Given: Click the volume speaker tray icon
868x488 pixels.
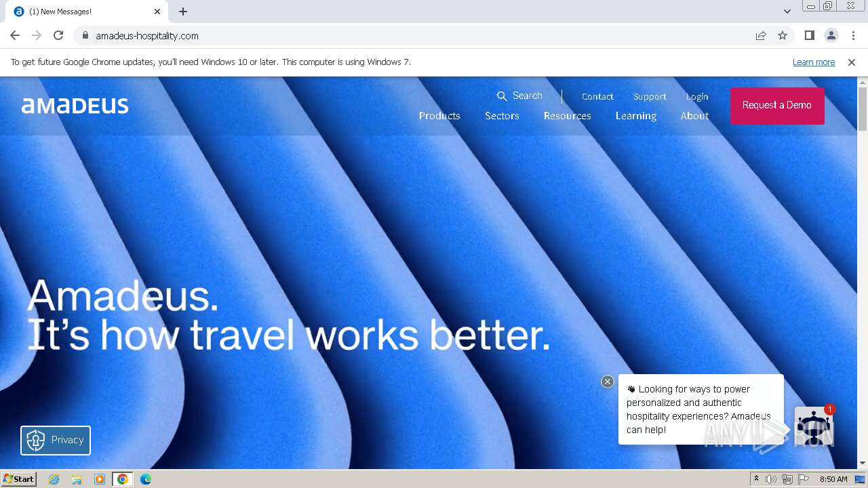Looking at the screenshot, I should [771, 479].
